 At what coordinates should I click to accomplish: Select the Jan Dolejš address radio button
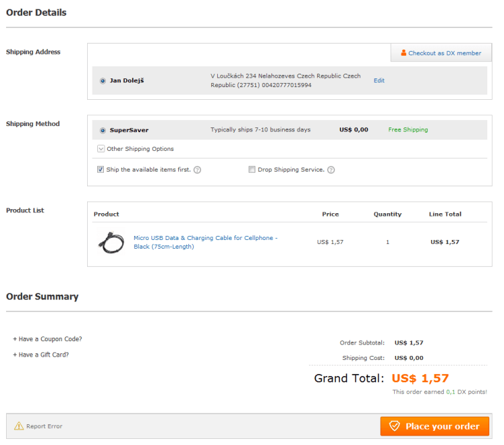pos(103,81)
